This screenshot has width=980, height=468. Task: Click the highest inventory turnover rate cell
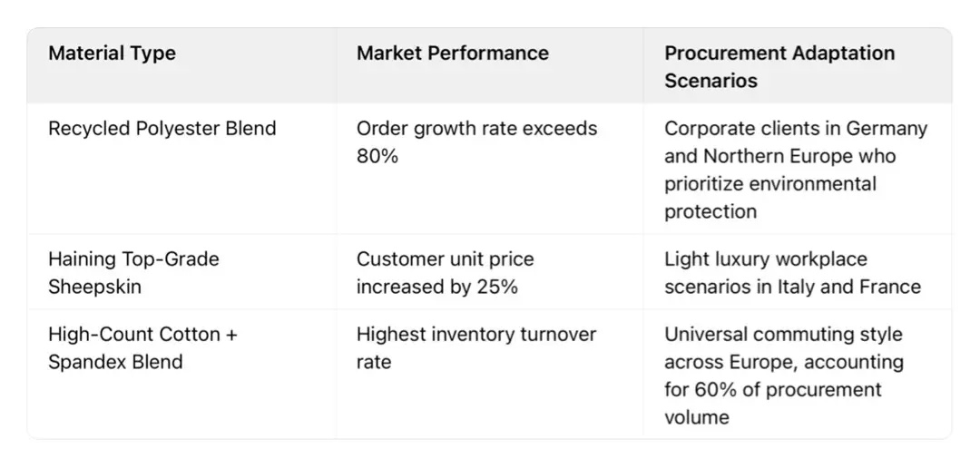pyautogui.click(x=475, y=347)
